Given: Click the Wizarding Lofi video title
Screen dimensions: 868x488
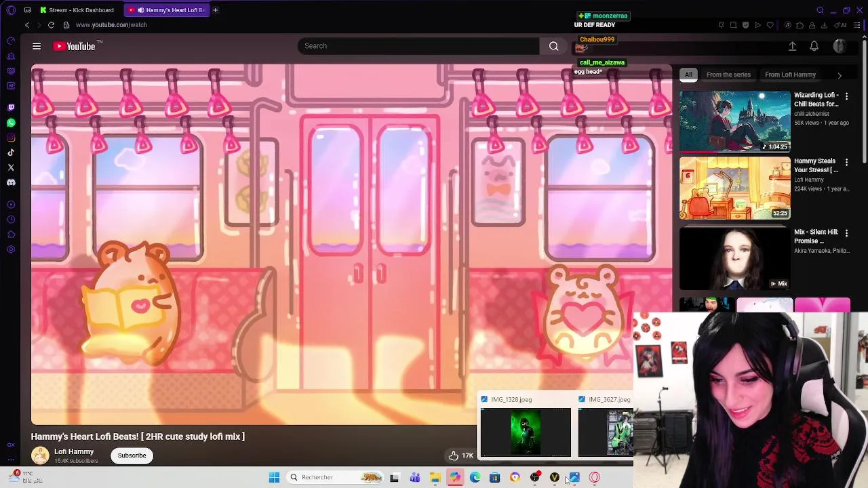Looking at the screenshot, I should click(x=816, y=100).
